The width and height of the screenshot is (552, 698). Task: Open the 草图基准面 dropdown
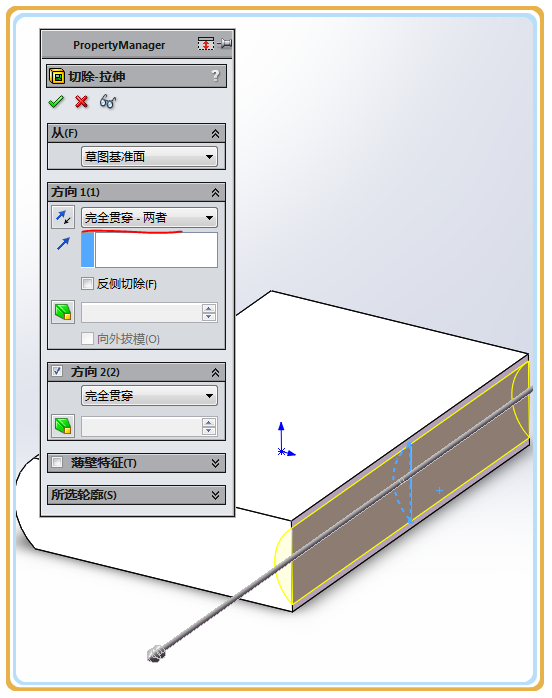[149, 157]
